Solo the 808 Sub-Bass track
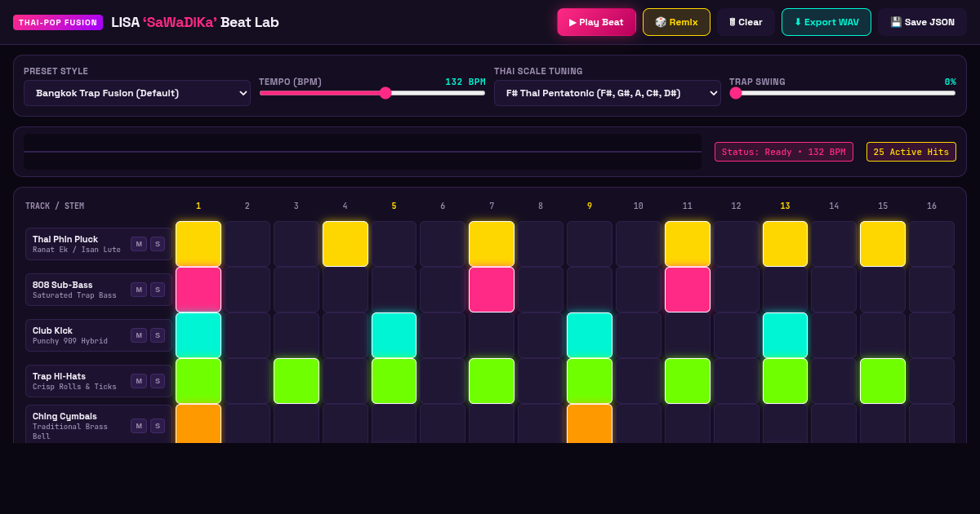The width and height of the screenshot is (980, 514). click(158, 290)
